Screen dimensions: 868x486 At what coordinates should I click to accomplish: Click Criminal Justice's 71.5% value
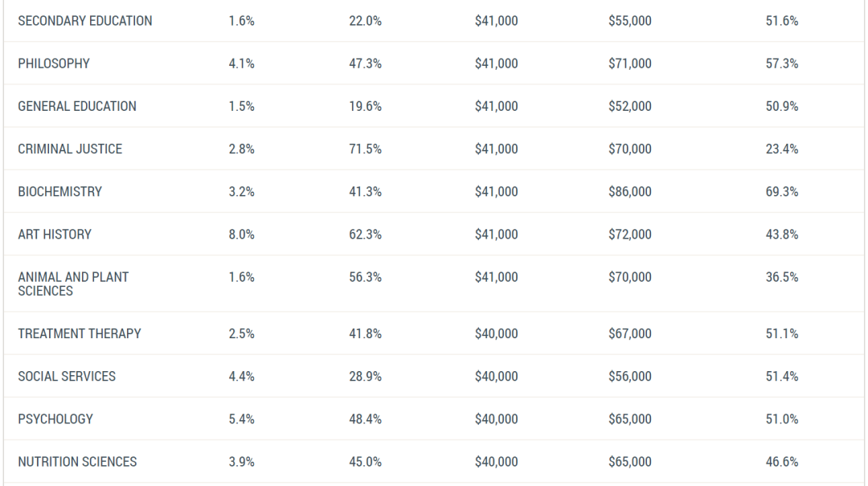366,149
